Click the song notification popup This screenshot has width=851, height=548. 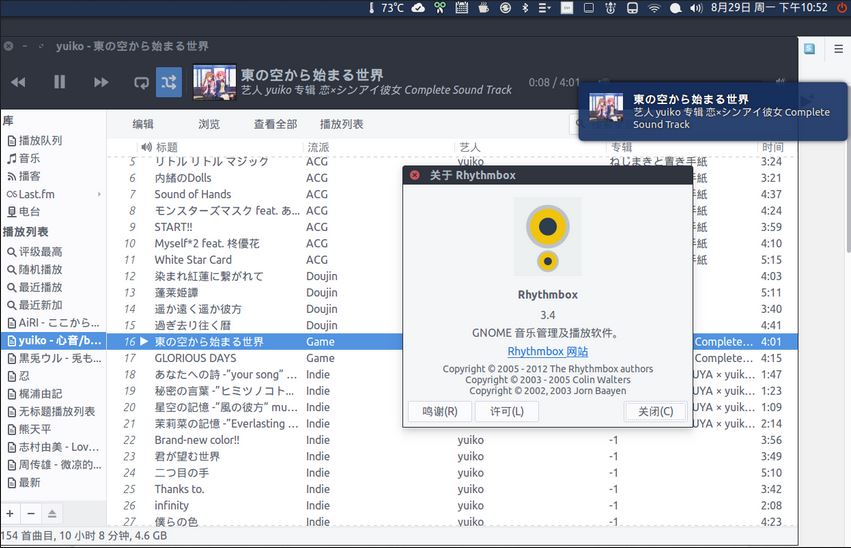[x=713, y=111]
